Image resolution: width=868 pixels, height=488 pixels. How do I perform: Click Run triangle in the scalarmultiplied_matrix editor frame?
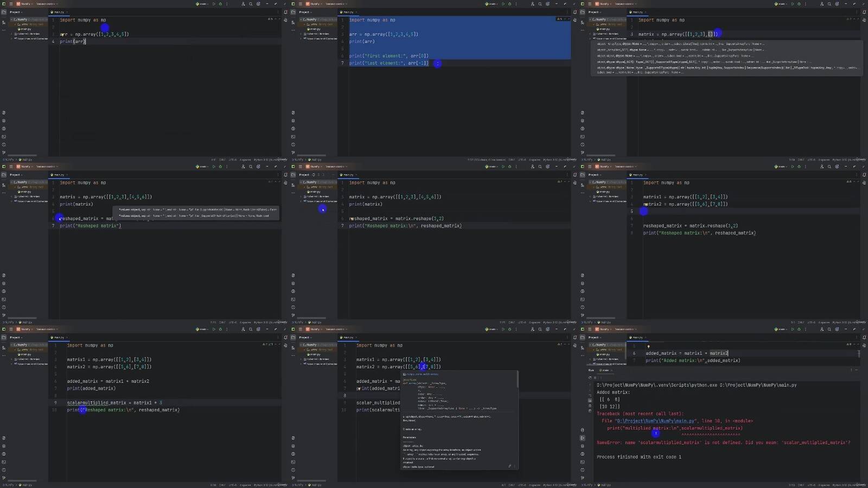(x=214, y=329)
